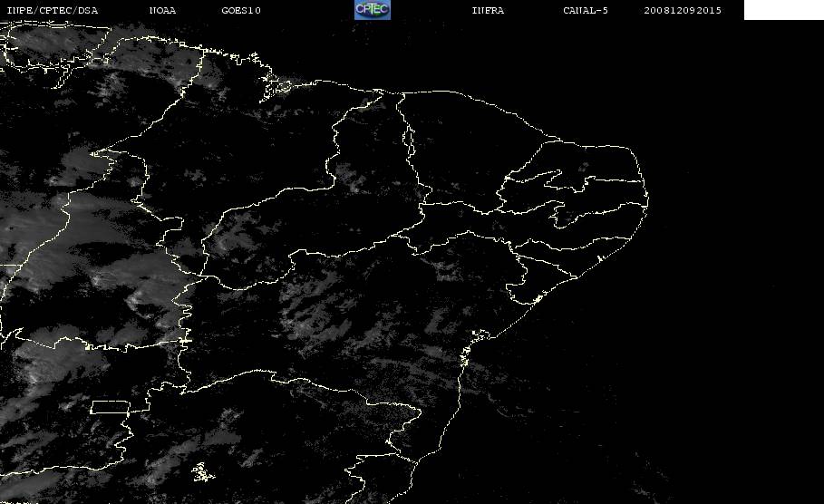Click the GOES10 satellite label
The width and height of the screenshot is (824, 504).
click(241, 11)
